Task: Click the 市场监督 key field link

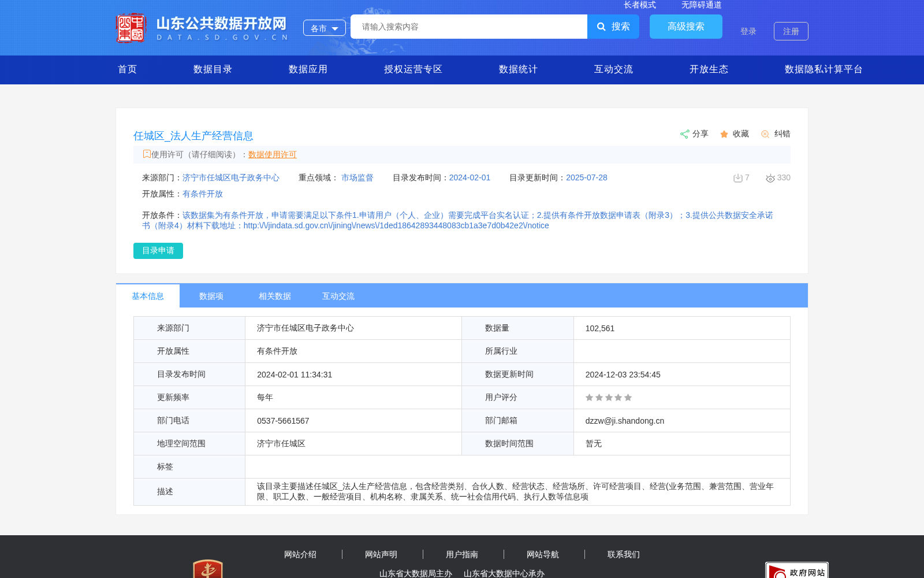Action: point(357,177)
